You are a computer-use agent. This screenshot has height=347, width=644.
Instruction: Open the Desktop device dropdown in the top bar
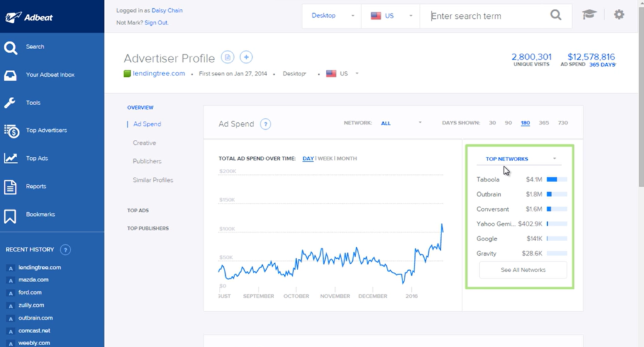[332, 16]
